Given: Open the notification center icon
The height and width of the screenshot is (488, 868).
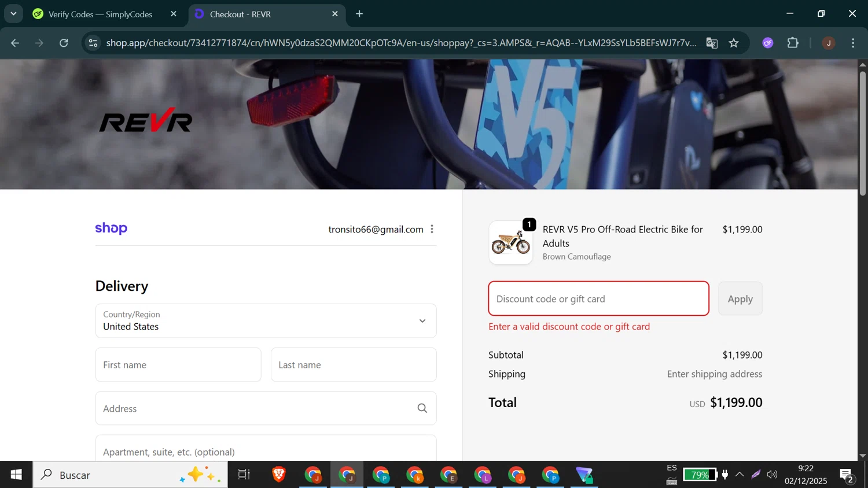Looking at the screenshot, I should pos(847,475).
